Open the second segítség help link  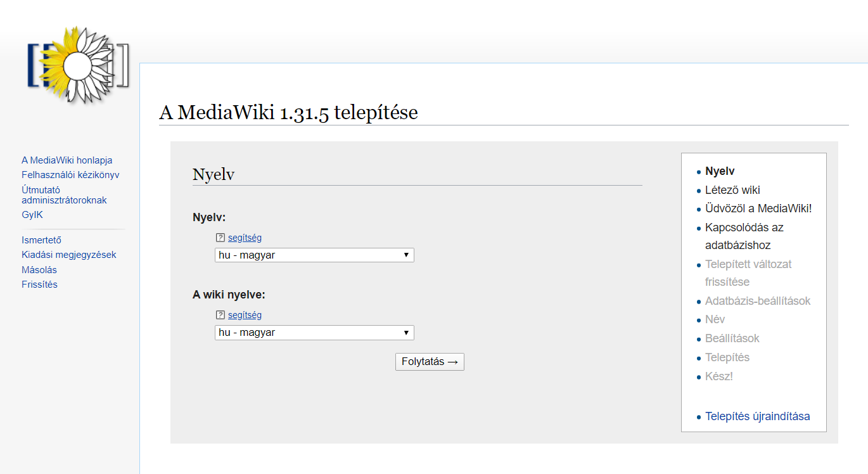(x=245, y=315)
